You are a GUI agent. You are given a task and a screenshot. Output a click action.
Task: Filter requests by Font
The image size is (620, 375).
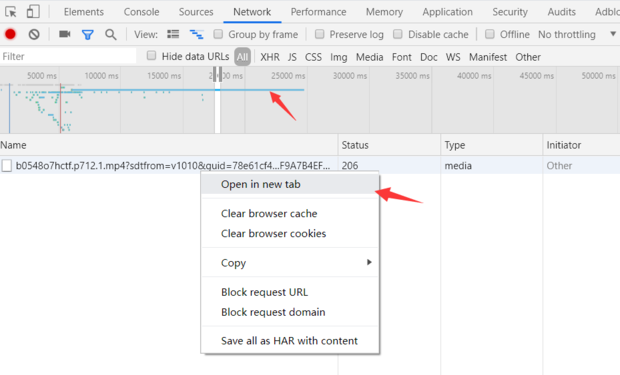402,57
